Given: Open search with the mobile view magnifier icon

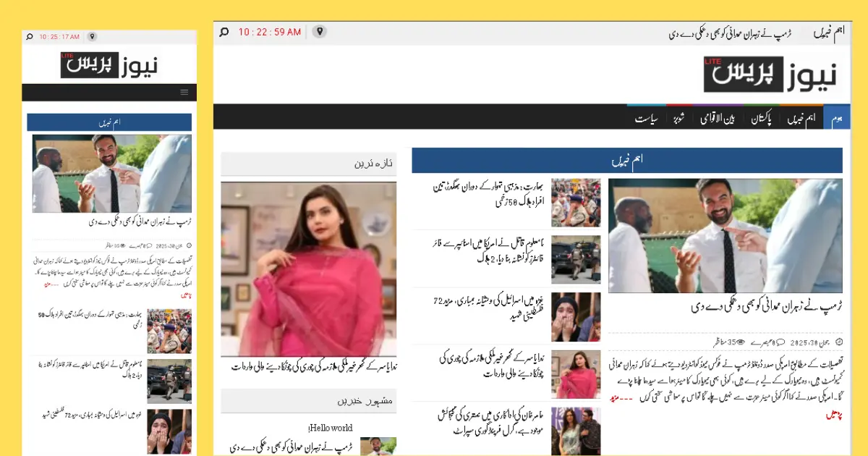Looking at the screenshot, I should [30, 35].
